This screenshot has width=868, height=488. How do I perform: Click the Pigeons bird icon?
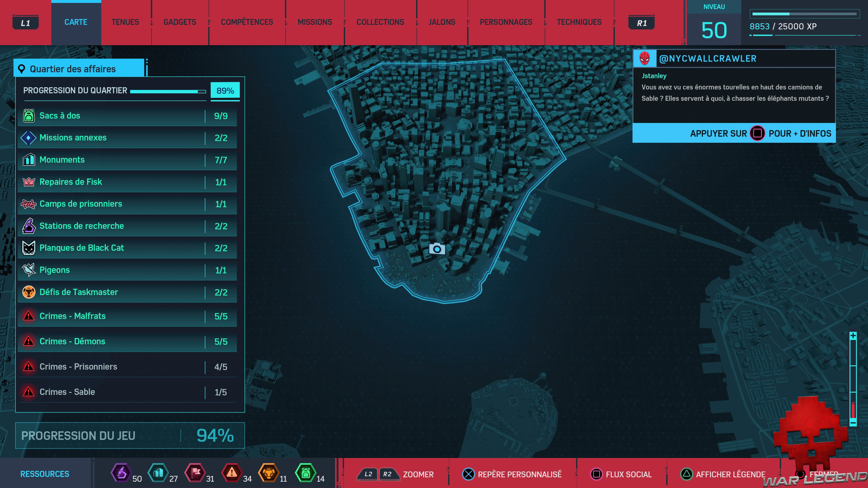coord(29,270)
